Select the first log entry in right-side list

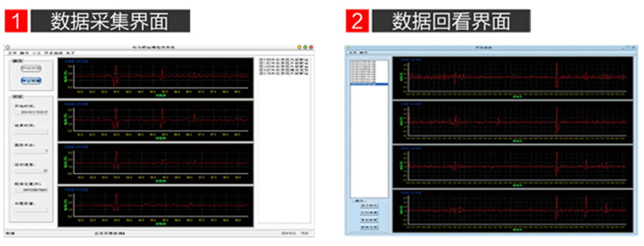click(283, 60)
